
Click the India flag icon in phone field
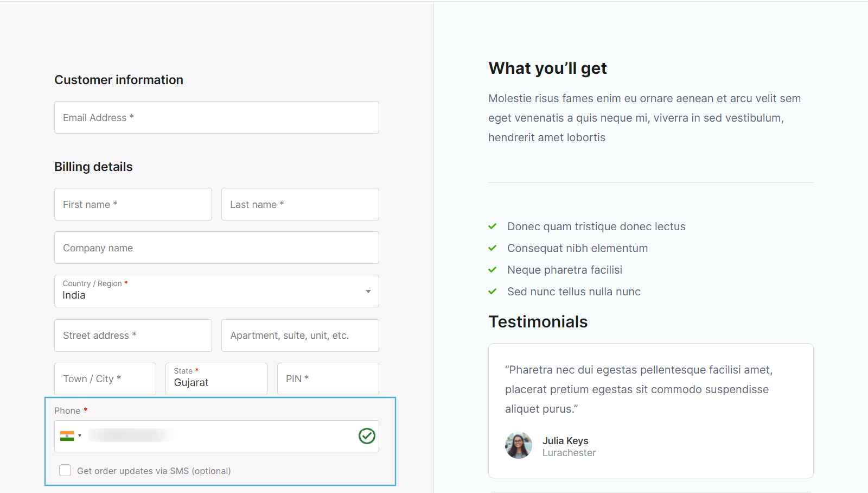67,436
